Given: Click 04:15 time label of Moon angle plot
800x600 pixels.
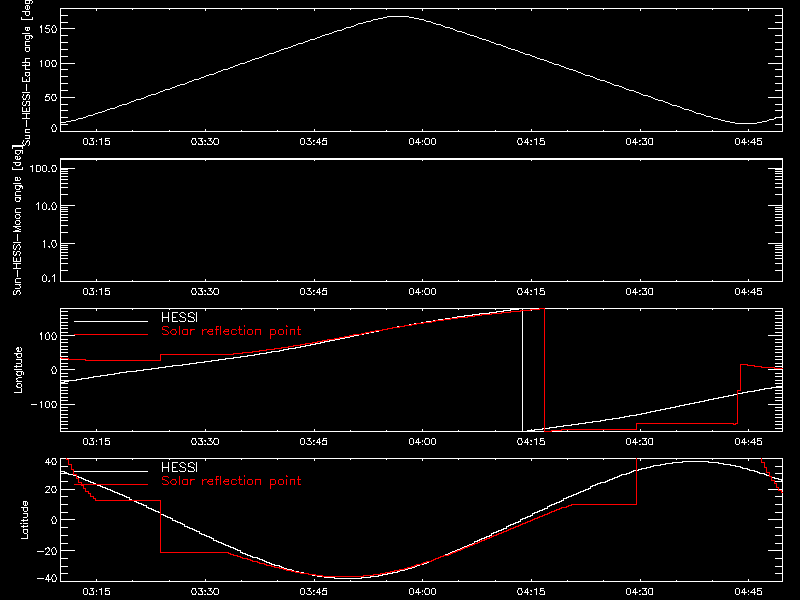Looking at the screenshot, I should (x=531, y=291).
